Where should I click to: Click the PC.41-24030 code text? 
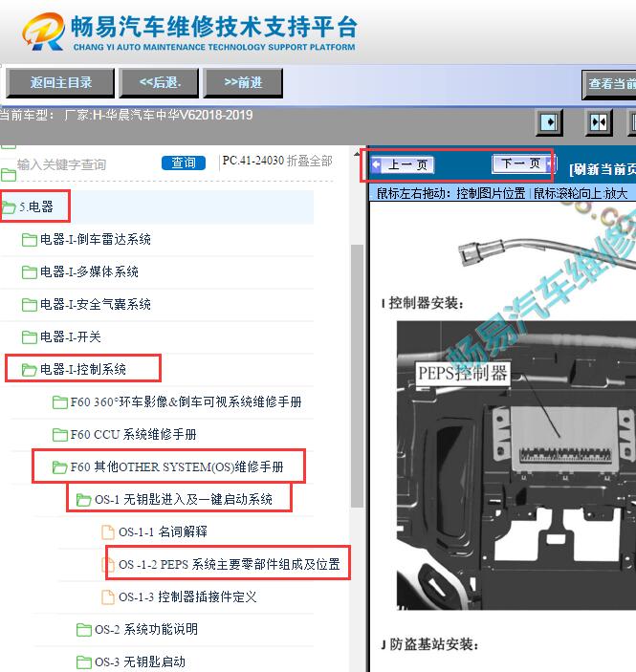[x=253, y=161]
